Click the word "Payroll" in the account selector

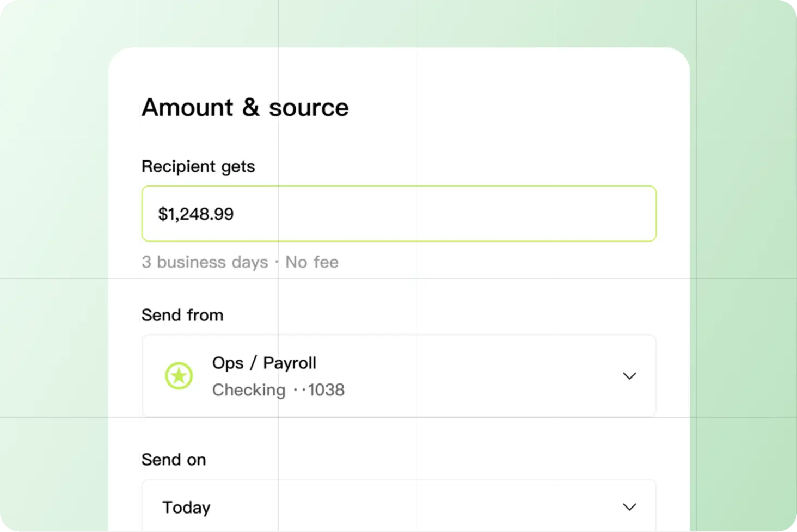pyautogui.click(x=290, y=363)
